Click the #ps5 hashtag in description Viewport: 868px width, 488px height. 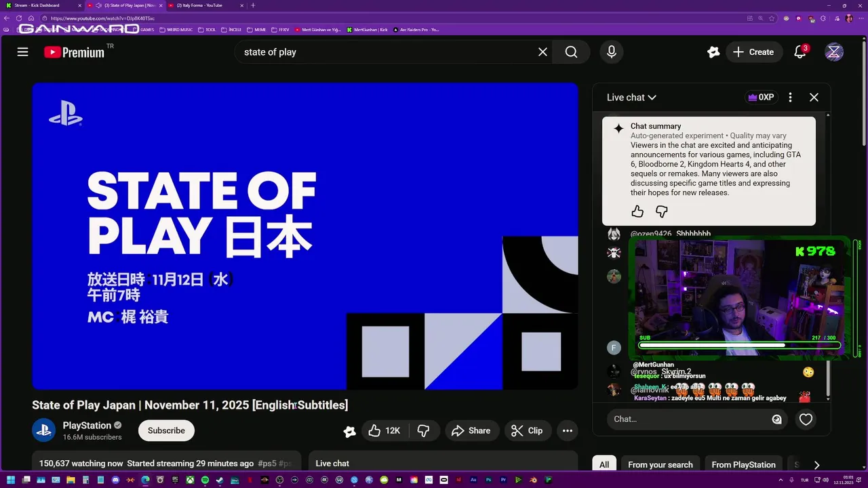[267, 464]
